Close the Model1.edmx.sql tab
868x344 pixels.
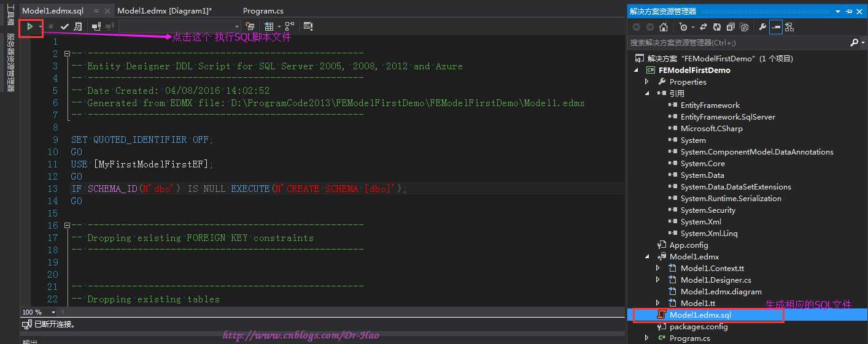tap(107, 11)
